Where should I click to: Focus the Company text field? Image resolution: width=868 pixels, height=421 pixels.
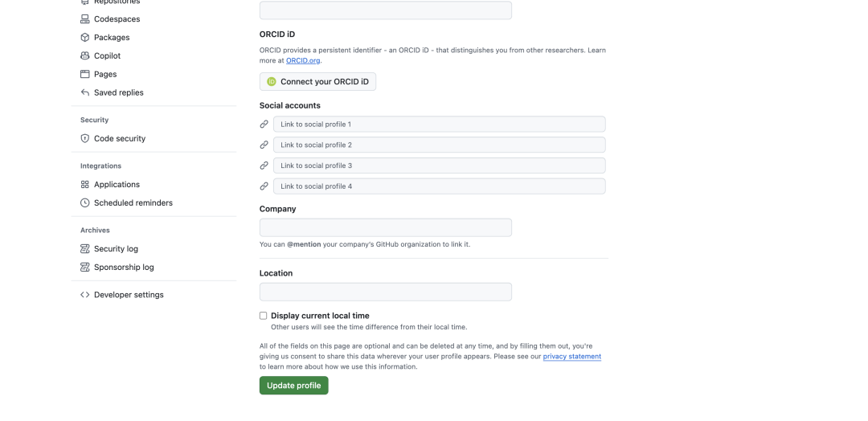pos(386,227)
